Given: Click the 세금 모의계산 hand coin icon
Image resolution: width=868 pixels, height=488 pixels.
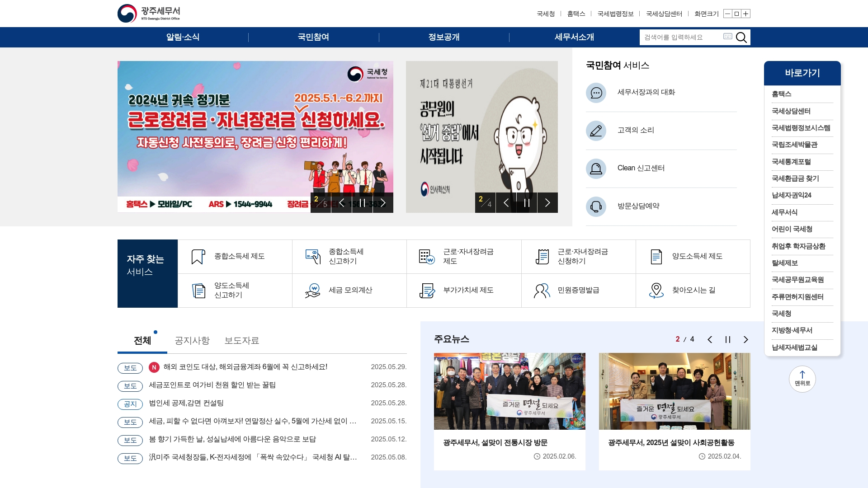Looking at the screenshot, I should 313,291.
